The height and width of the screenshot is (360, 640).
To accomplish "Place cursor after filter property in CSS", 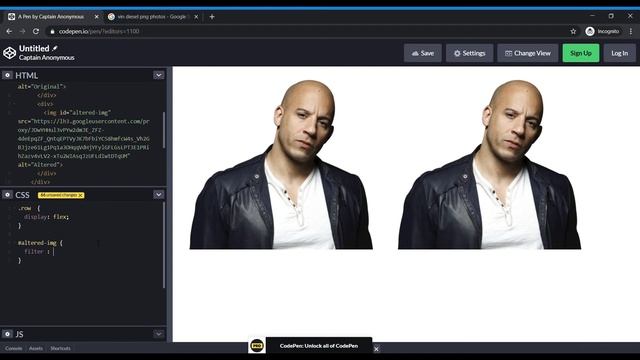I will [53, 252].
